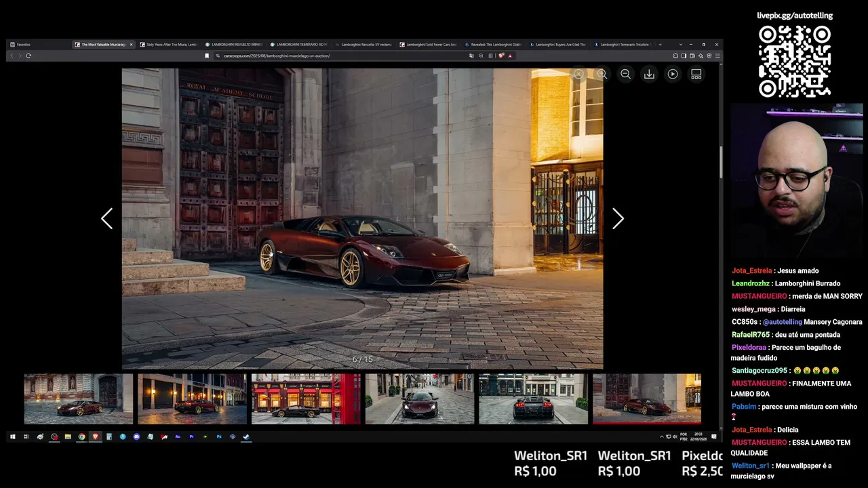Open Calculator from taskbar
The image size is (868, 488).
click(x=109, y=437)
